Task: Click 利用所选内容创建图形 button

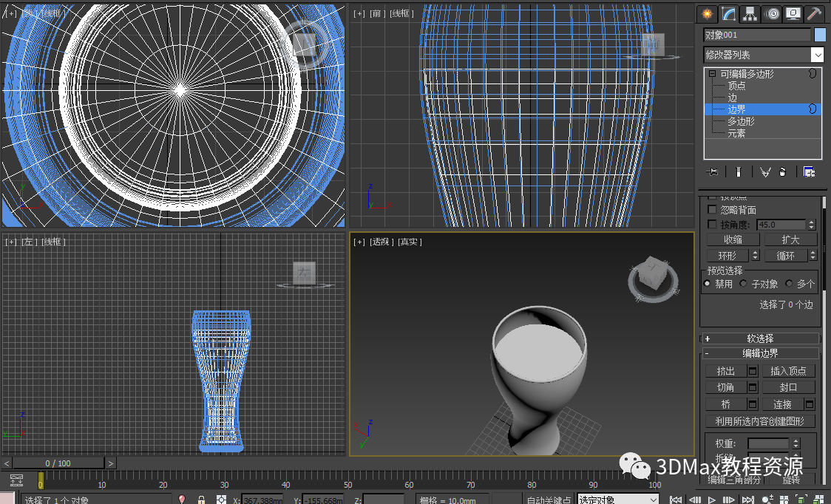Action: pyautogui.click(x=760, y=421)
